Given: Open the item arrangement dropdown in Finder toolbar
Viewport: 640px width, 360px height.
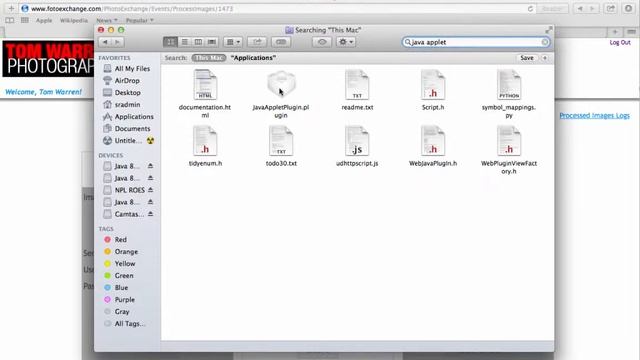Looking at the screenshot, I should pos(233,42).
